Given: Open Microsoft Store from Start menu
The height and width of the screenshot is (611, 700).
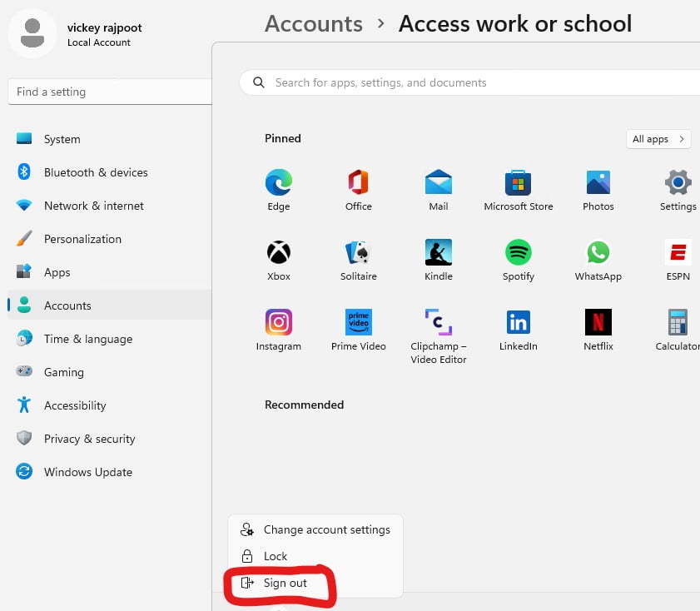Looking at the screenshot, I should pos(519,182).
